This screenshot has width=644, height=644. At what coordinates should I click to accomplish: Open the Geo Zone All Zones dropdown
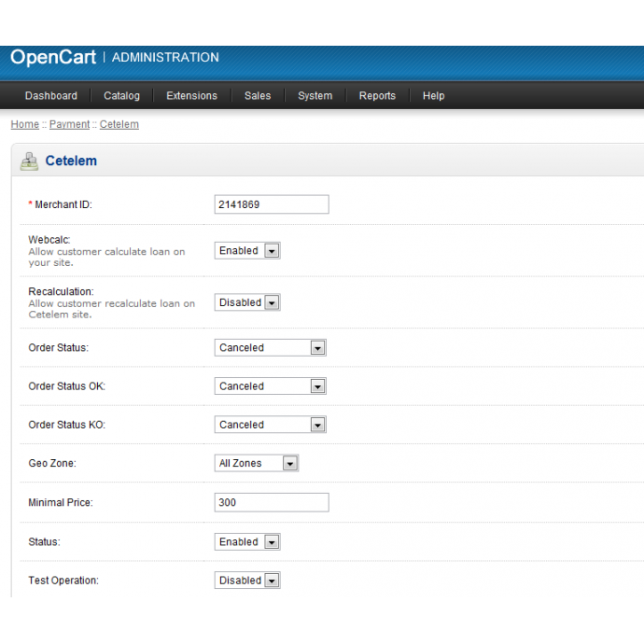(x=257, y=463)
